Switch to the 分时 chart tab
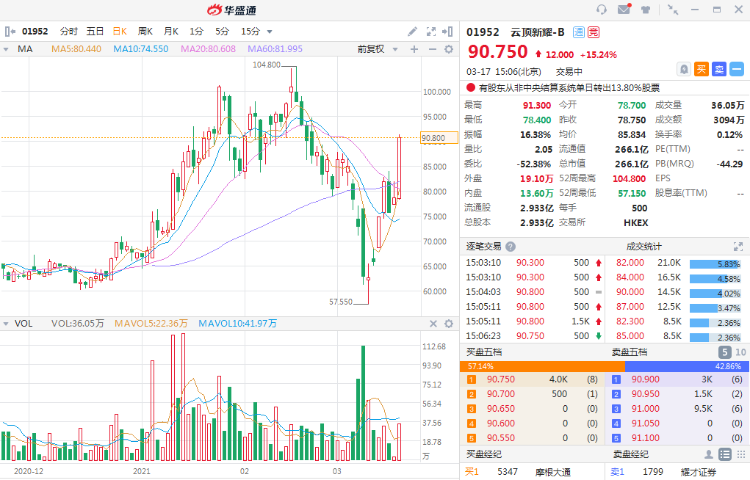The height and width of the screenshot is (480, 750). (x=68, y=31)
